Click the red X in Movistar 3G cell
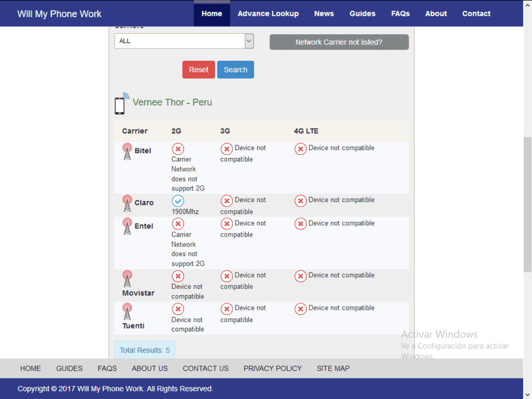 (x=226, y=276)
